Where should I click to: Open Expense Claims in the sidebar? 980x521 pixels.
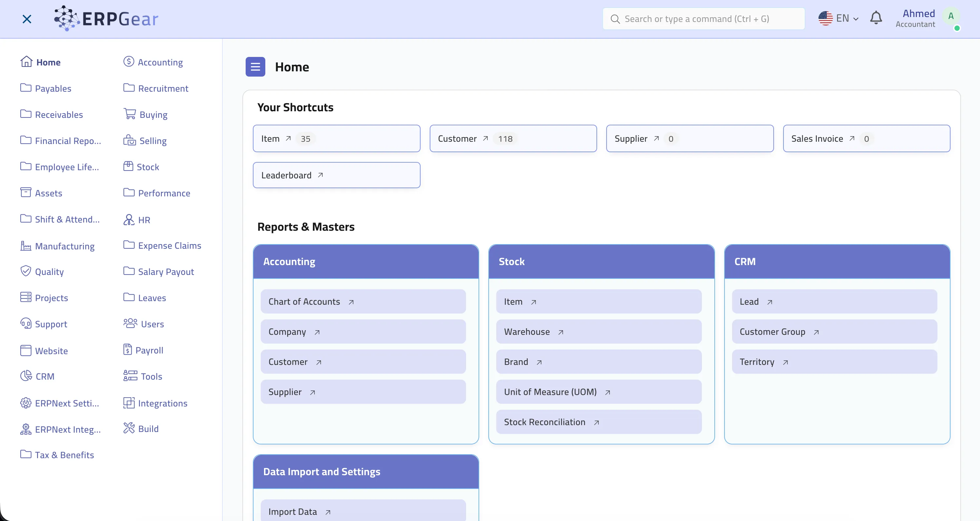coord(162,245)
